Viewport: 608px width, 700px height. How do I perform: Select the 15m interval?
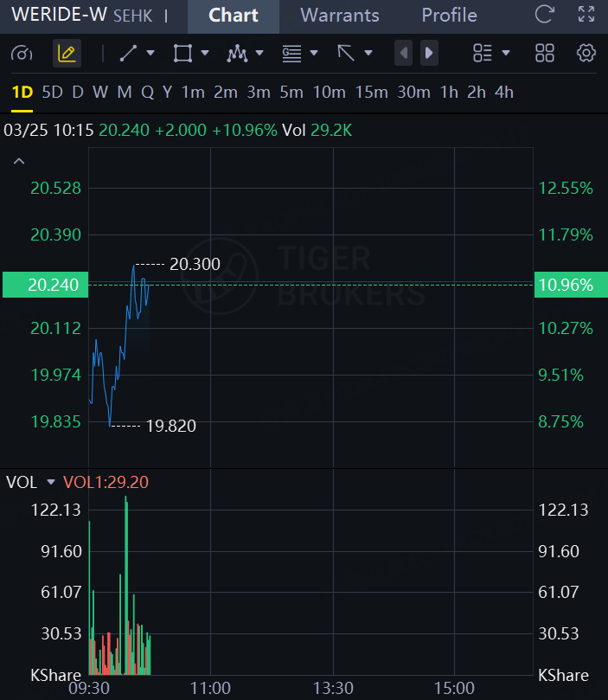(x=372, y=93)
